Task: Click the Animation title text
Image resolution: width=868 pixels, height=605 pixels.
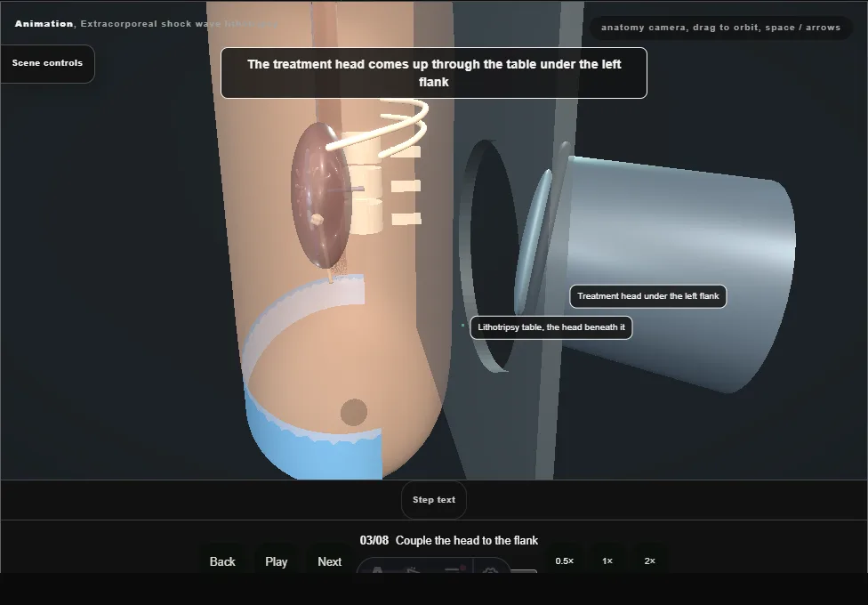Action: [44, 24]
